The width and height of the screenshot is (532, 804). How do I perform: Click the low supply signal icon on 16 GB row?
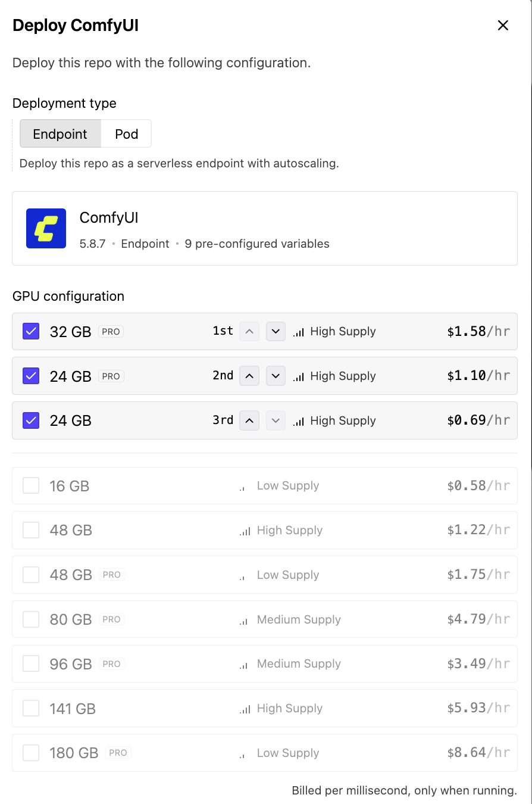point(243,488)
